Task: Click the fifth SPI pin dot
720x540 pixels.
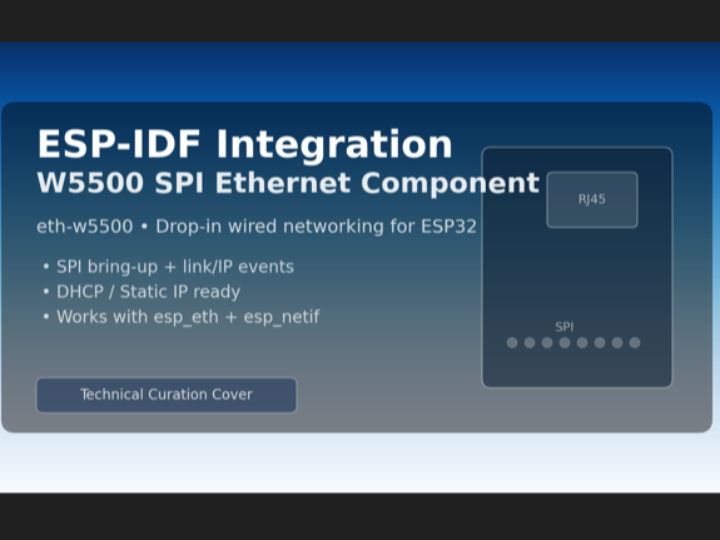Action: [582, 343]
